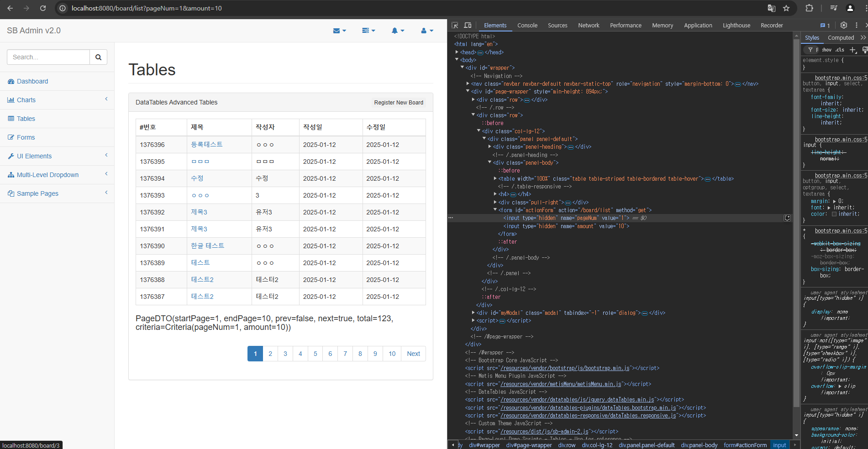This screenshot has width=868, height=449.
Task: Click Register New Board button
Action: click(x=399, y=103)
